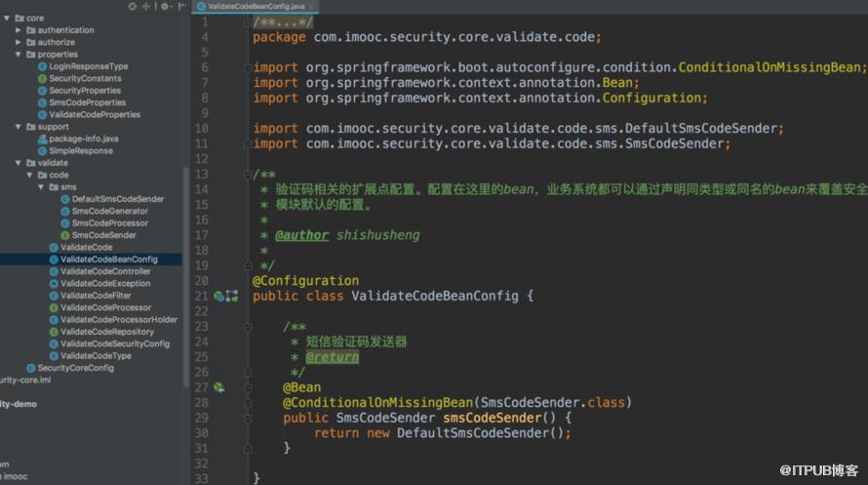Click the leftmost Spring gutter icon on line 21

(218, 297)
